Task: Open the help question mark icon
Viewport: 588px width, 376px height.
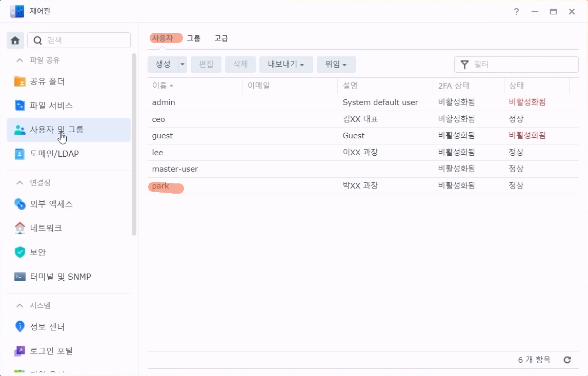Action: click(516, 12)
